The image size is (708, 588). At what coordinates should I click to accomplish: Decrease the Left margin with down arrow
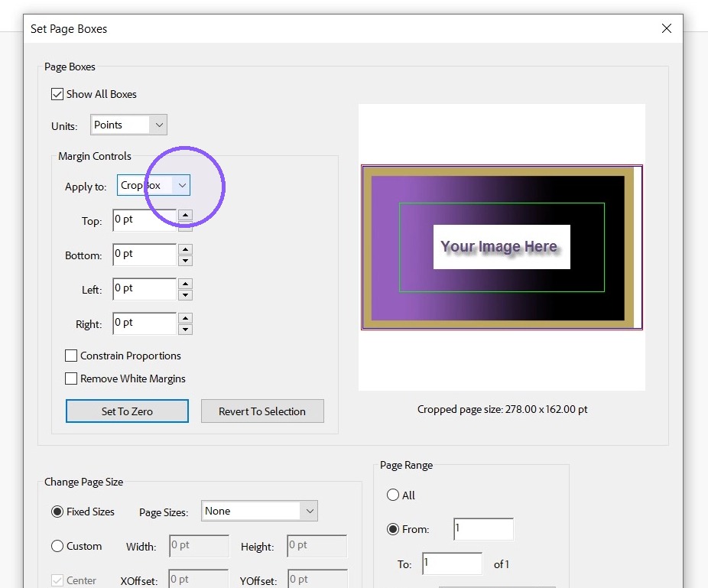tap(185, 295)
